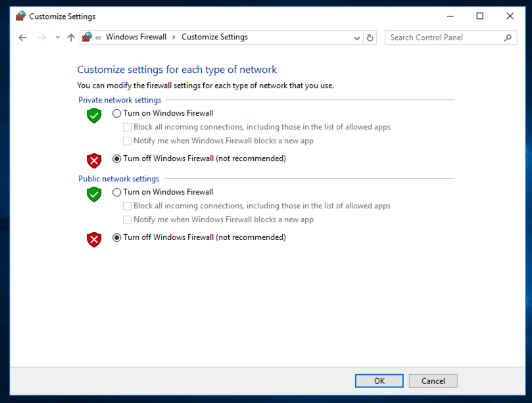
Task: Click the Refresh button in address bar
Action: click(370, 38)
